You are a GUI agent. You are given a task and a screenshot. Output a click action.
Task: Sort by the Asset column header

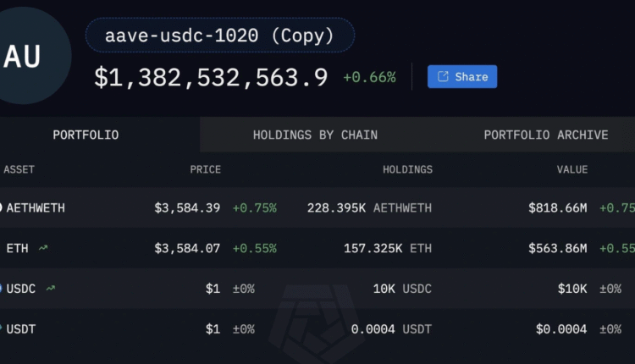click(x=19, y=169)
